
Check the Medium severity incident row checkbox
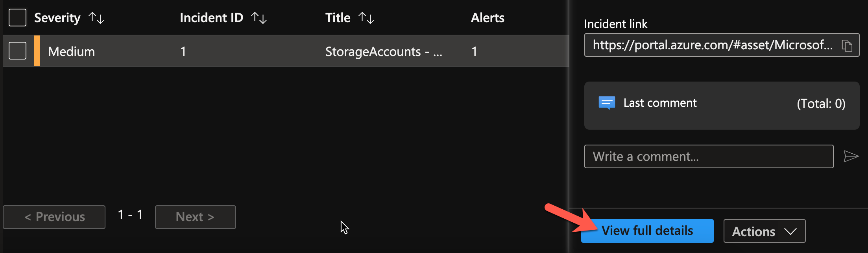[17, 51]
